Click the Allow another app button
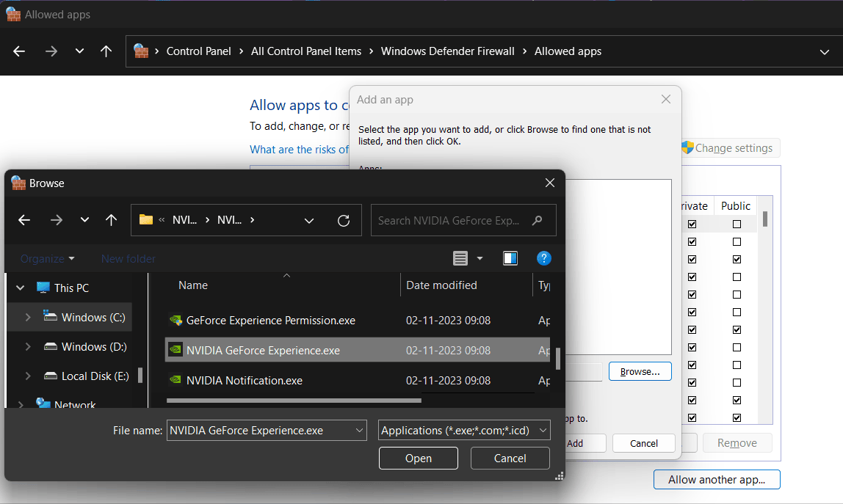This screenshot has height=504, width=843. (x=716, y=479)
